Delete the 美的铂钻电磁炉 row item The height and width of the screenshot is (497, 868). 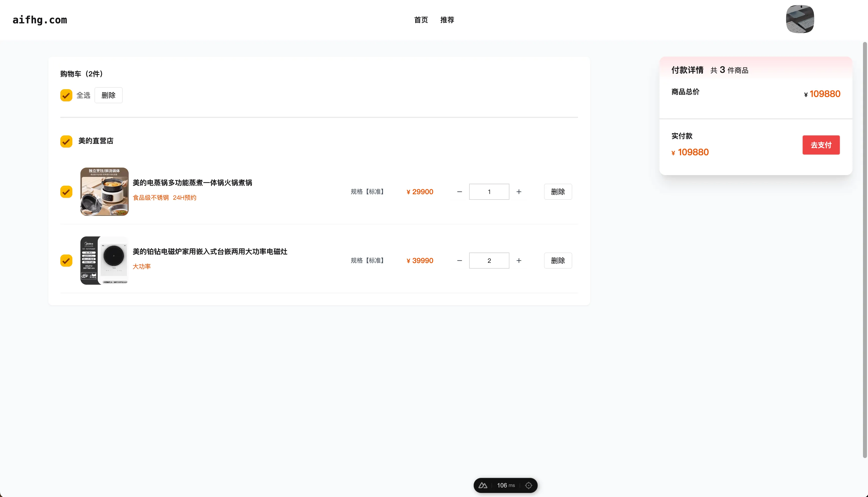(558, 261)
